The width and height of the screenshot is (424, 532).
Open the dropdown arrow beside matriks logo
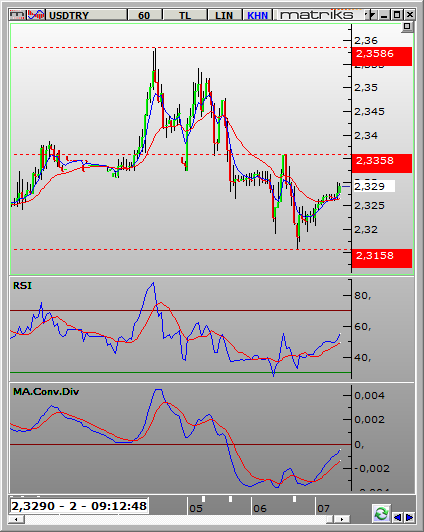coord(372,15)
